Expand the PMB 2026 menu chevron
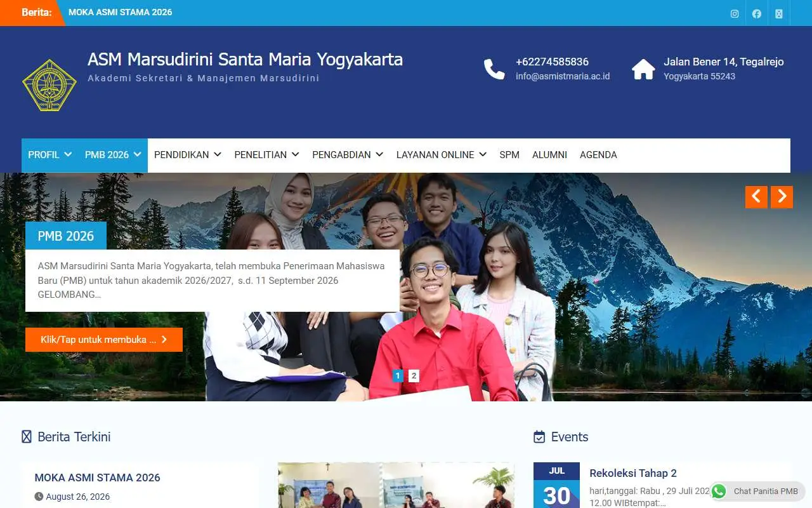 click(x=137, y=154)
